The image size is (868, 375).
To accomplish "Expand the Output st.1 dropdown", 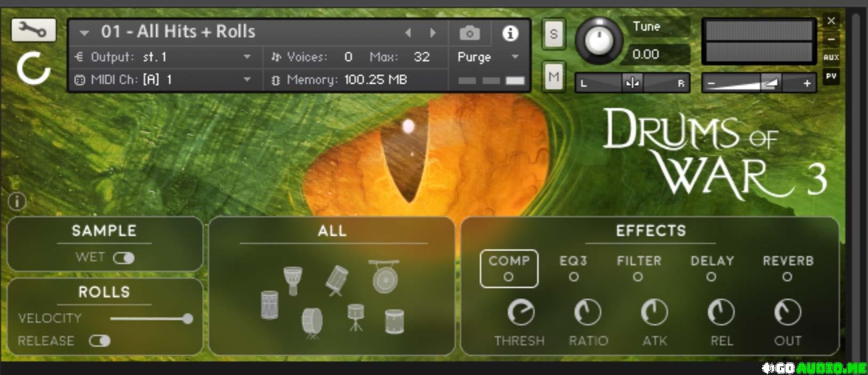I will tap(247, 57).
